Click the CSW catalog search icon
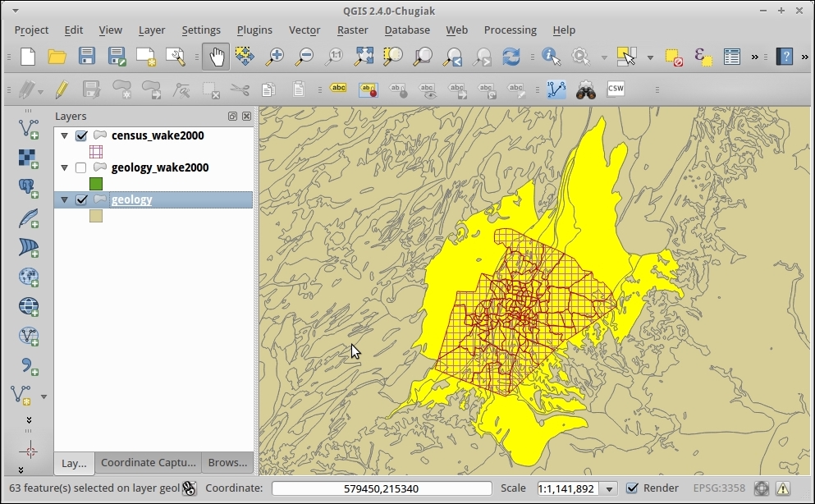This screenshot has width=815, height=504. 615,89
